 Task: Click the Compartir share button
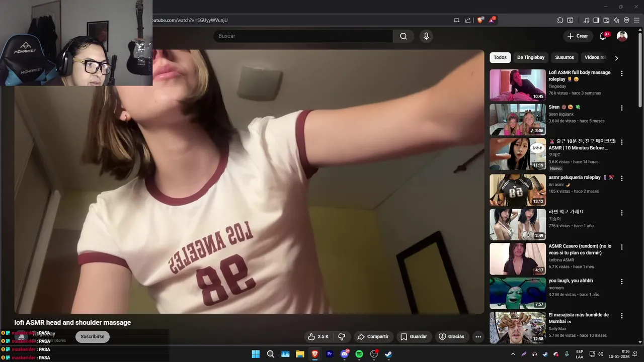click(373, 337)
